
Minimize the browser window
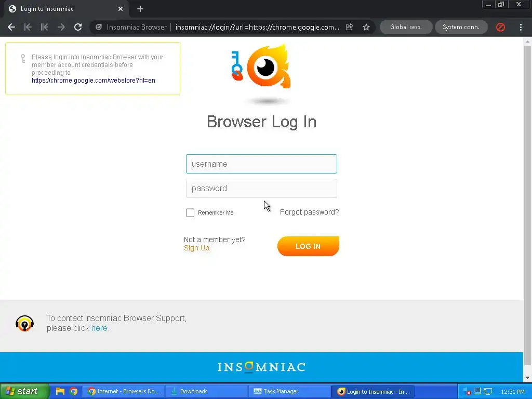coord(488,5)
